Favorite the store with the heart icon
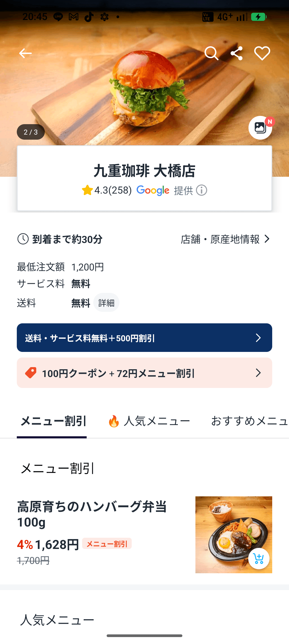This screenshot has width=289, height=644. coord(262,53)
